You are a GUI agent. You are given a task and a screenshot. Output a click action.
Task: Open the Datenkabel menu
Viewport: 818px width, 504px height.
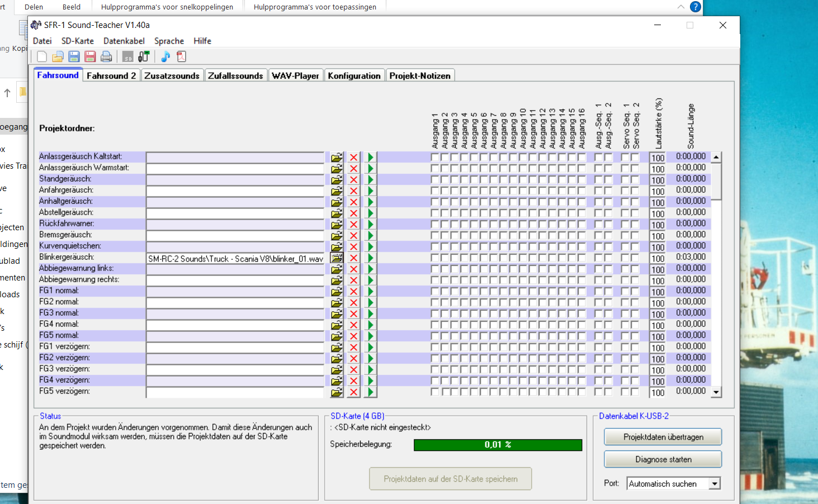click(x=124, y=41)
